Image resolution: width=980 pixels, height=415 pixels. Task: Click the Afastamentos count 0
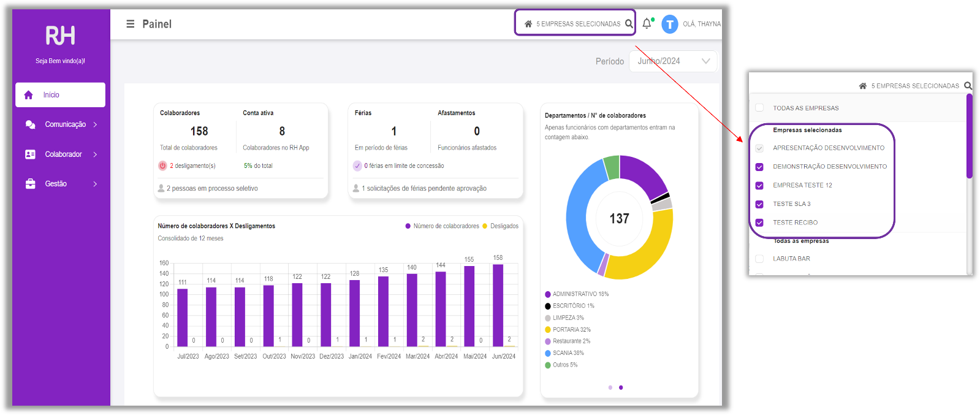click(x=477, y=131)
